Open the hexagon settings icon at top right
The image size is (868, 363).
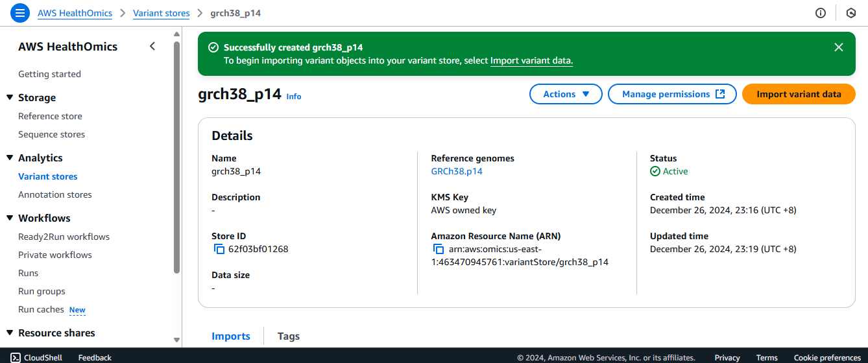tap(851, 13)
